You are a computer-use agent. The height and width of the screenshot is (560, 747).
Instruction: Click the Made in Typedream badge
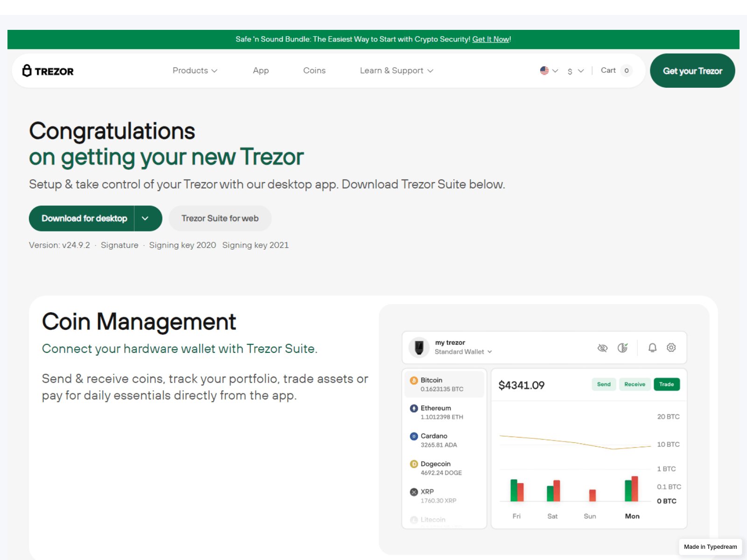tap(710, 547)
